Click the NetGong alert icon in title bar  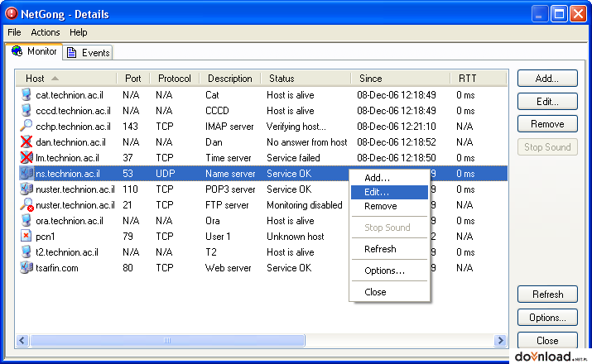tap(12, 14)
